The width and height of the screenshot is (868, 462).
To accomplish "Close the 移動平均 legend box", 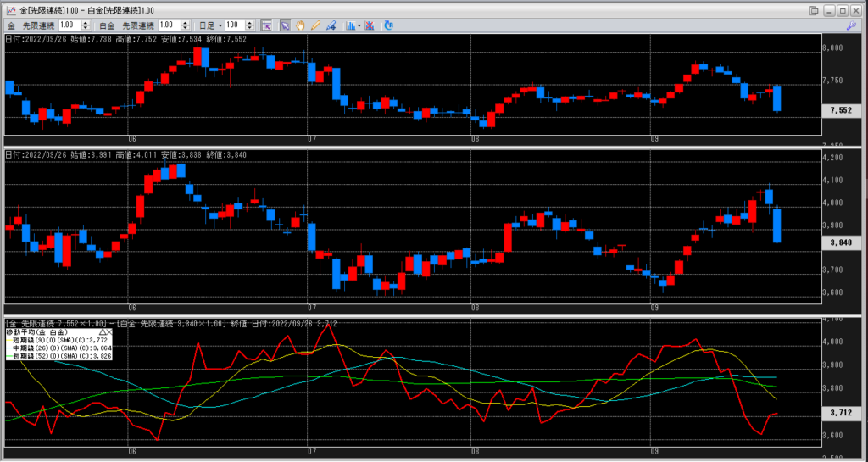I will pyautogui.click(x=111, y=334).
